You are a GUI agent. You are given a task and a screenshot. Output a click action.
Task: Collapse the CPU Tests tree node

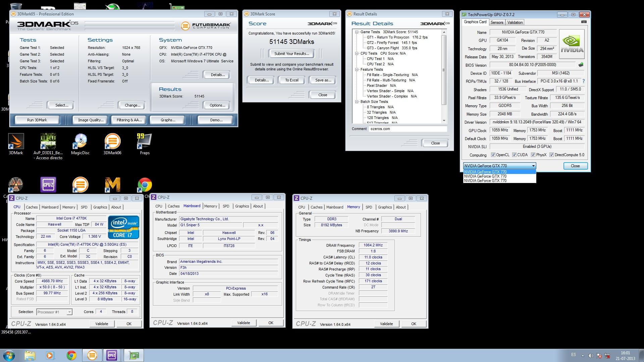click(x=357, y=54)
